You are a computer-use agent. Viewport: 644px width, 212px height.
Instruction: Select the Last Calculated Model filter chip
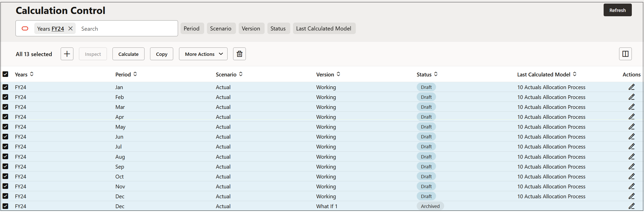324,28
